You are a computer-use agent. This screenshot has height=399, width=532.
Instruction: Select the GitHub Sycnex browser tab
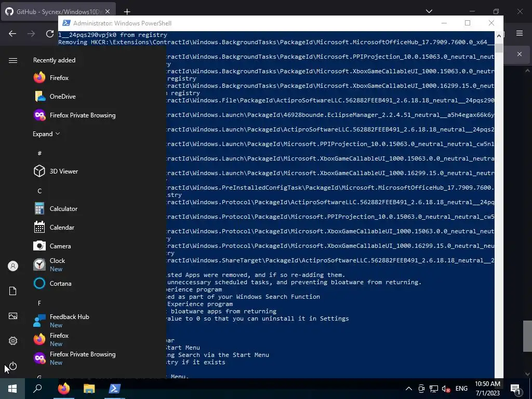[x=58, y=11]
